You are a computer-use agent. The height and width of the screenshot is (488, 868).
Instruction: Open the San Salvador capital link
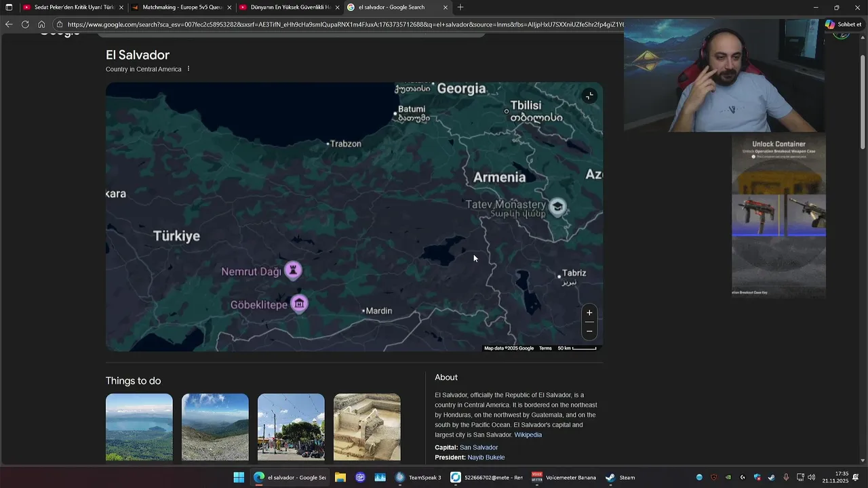tap(479, 447)
